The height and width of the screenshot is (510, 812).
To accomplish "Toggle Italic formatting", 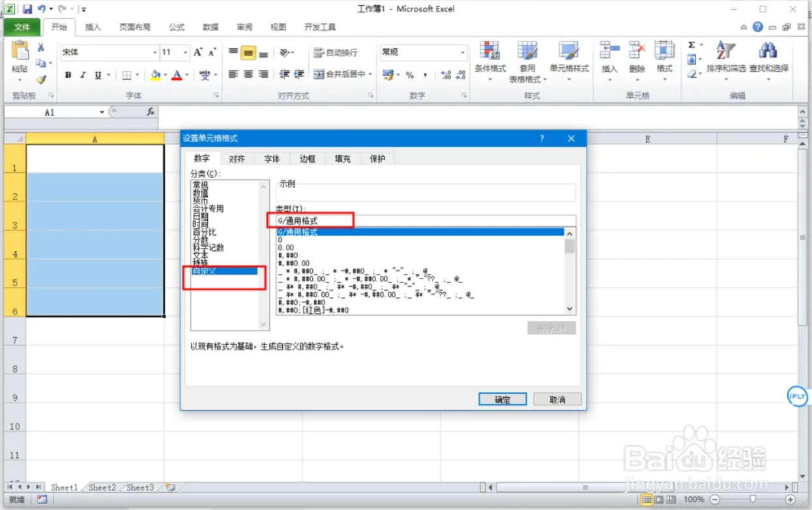I will 83,75.
